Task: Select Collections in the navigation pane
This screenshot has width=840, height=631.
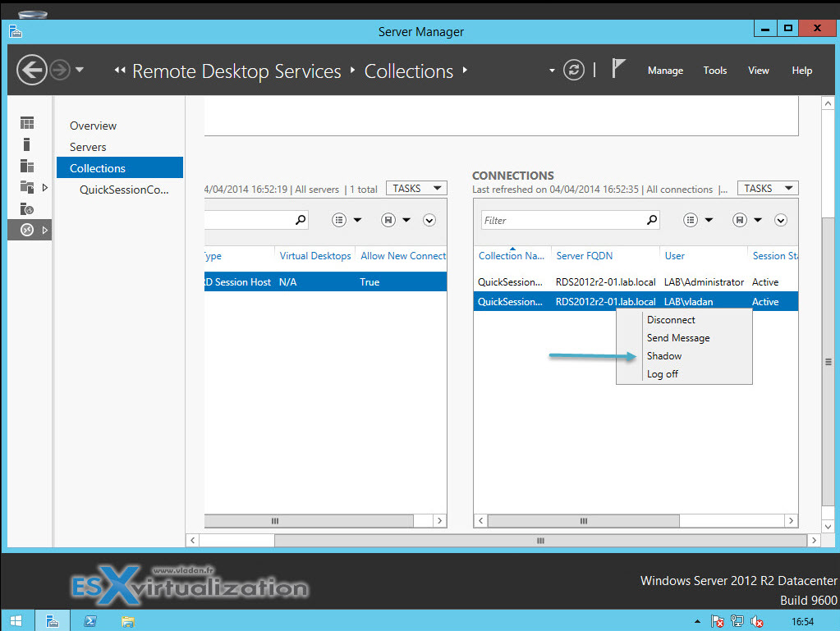Action: (x=120, y=167)
